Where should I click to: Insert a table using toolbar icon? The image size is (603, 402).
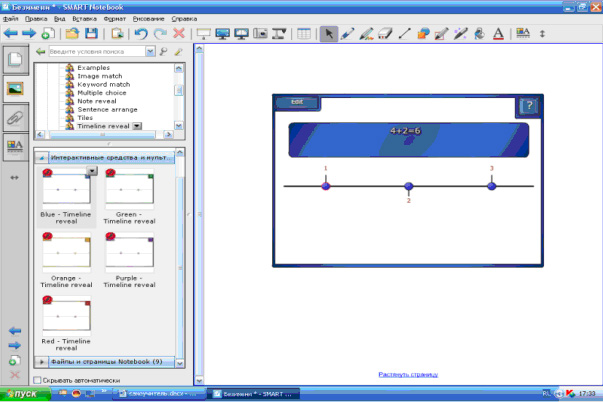click(x=304, y=33)
